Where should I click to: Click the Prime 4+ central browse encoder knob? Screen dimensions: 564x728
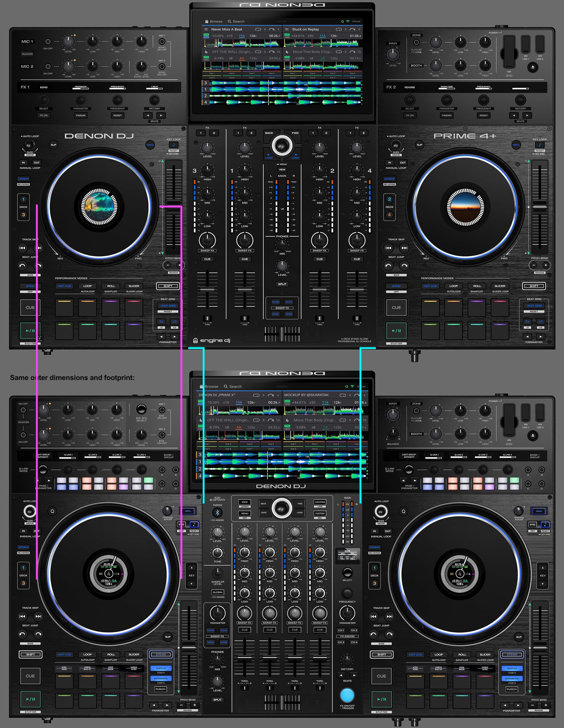tap(282, 145)
